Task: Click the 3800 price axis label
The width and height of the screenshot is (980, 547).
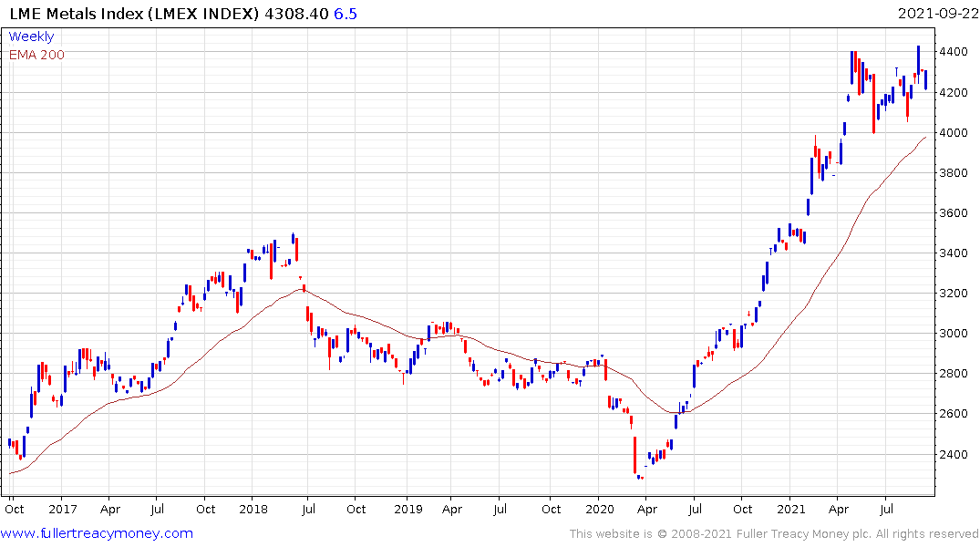Action: pyautogui.click(x=954, y=172)
